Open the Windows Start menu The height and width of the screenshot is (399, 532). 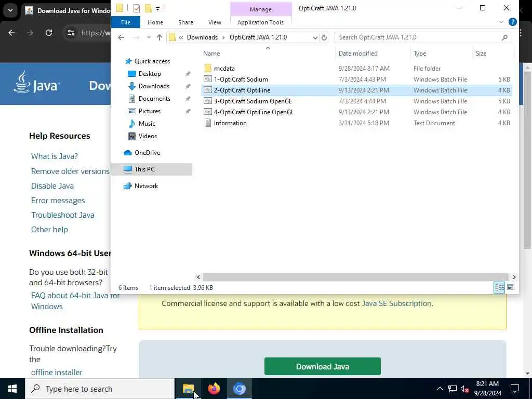click(12, 389)
